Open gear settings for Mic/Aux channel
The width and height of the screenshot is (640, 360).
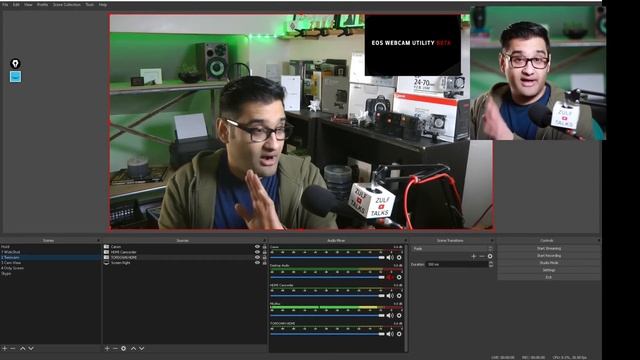(x=399, y=316)
